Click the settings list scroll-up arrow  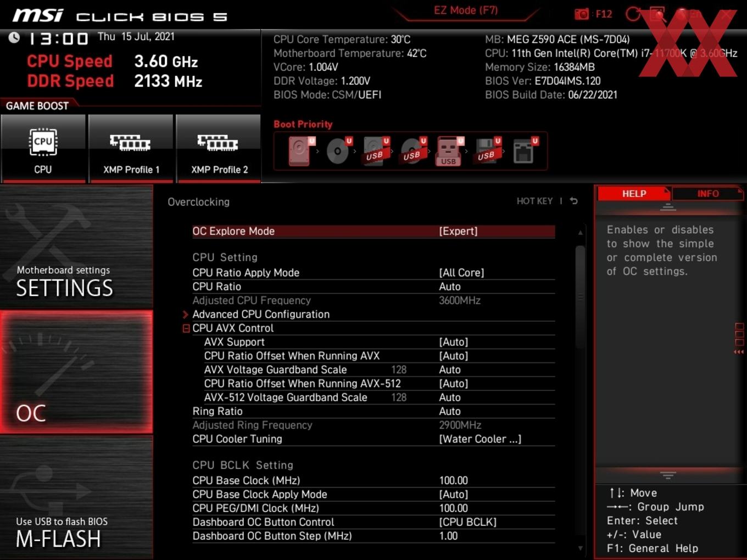(580, 233)
